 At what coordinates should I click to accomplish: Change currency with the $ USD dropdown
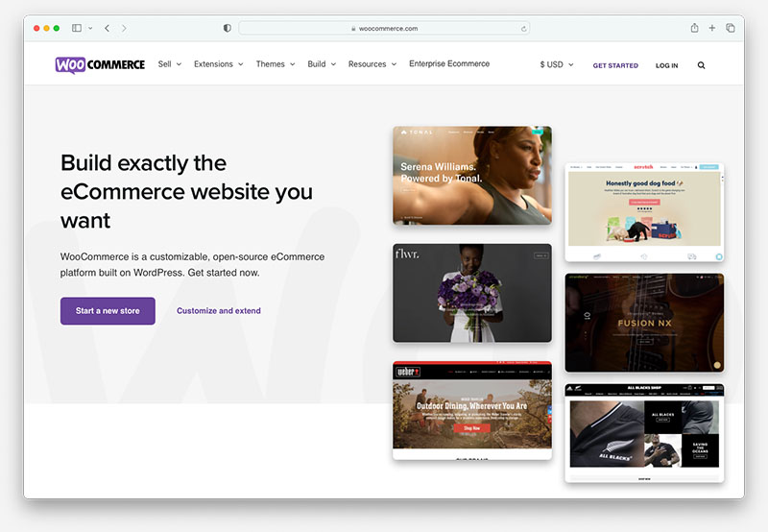(557, 64)
